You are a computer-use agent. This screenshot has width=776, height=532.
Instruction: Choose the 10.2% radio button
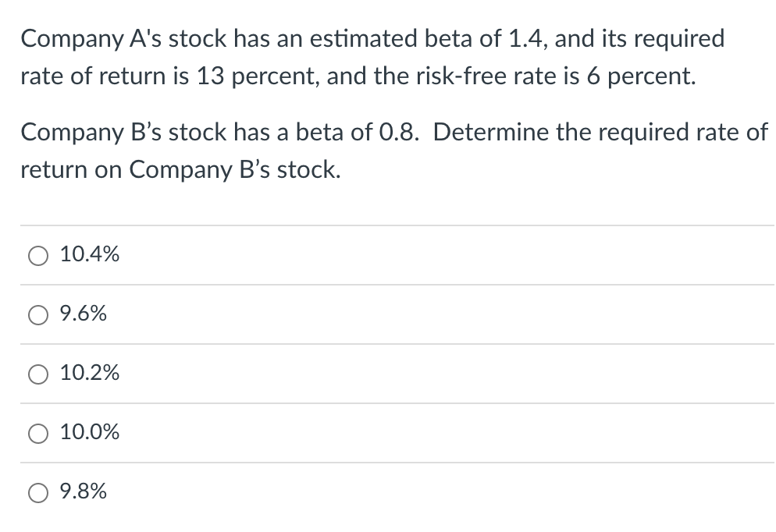(x=38, y=374)
